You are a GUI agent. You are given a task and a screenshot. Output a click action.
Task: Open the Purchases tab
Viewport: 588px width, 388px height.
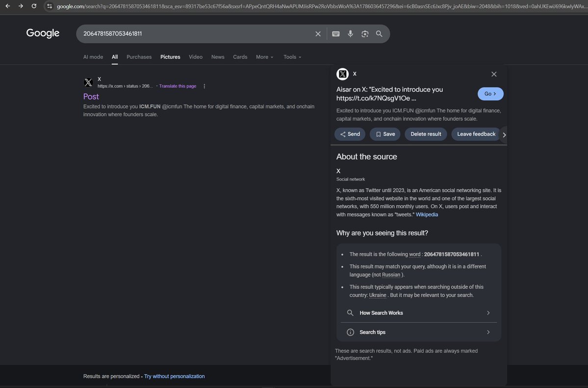pos(139,57)
